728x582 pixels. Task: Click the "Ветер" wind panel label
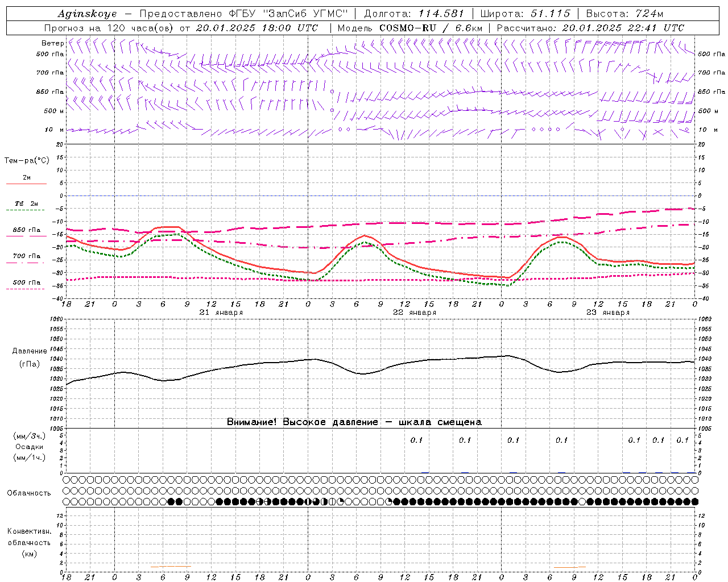pos(53,43)
